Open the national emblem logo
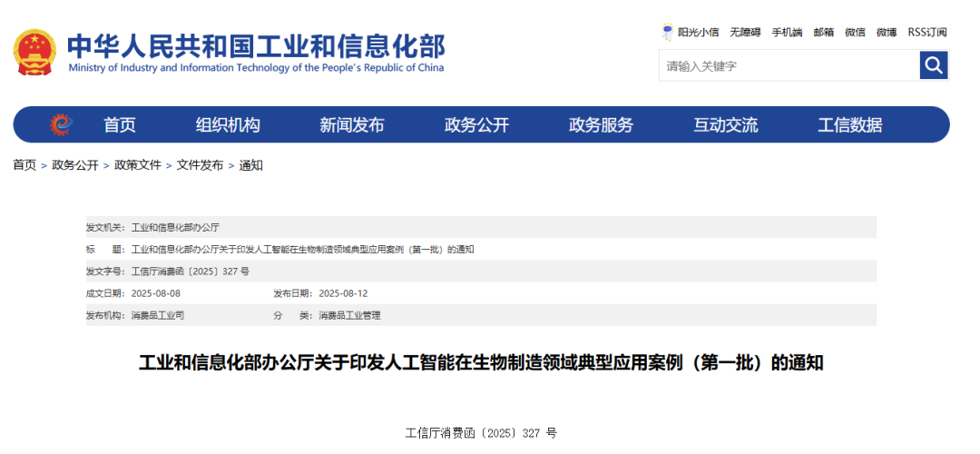Image resolution: width=980 pixels, height=454 pixels. 35,52
